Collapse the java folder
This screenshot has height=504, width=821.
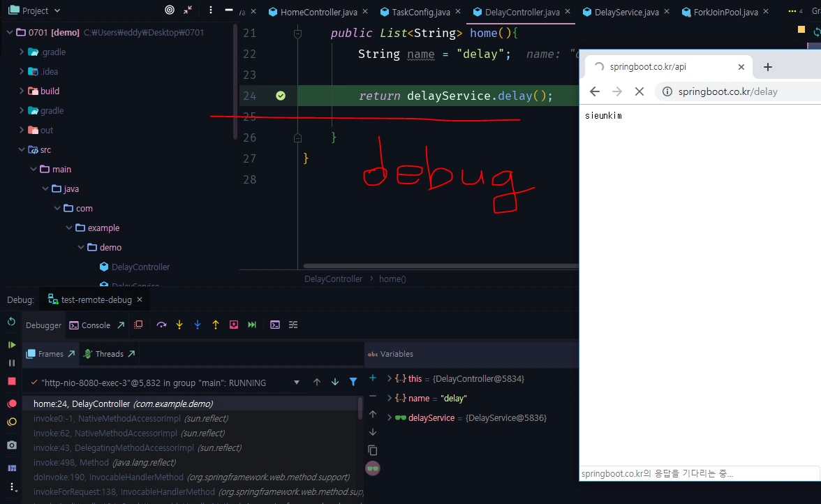(x=45, y=188)
